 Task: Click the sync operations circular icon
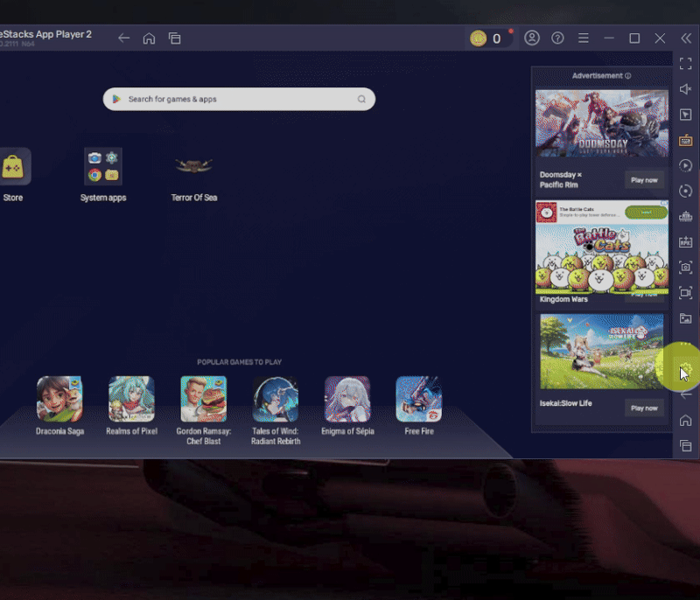686,191
